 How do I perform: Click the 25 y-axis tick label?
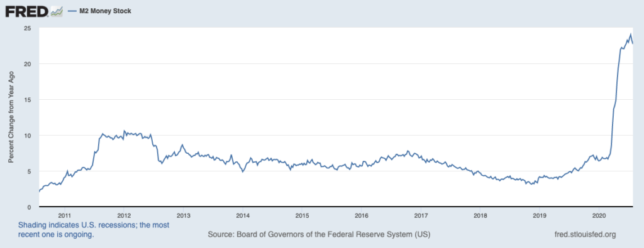(28, 28)
